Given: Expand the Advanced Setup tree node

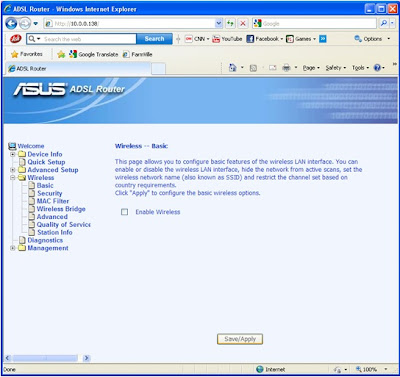Looking at the screenshot, I should 13,170.
